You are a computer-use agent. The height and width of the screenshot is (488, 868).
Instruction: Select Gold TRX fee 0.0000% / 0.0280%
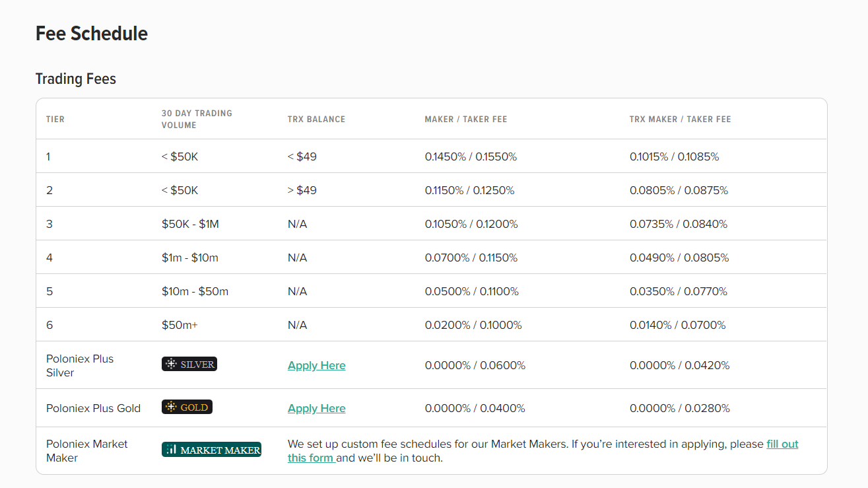coord(680,408)
